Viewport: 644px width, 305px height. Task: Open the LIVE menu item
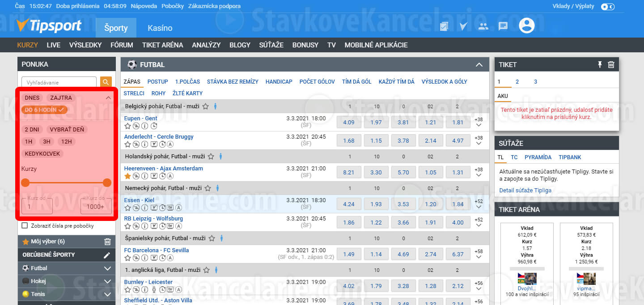[x=54, y=45]
